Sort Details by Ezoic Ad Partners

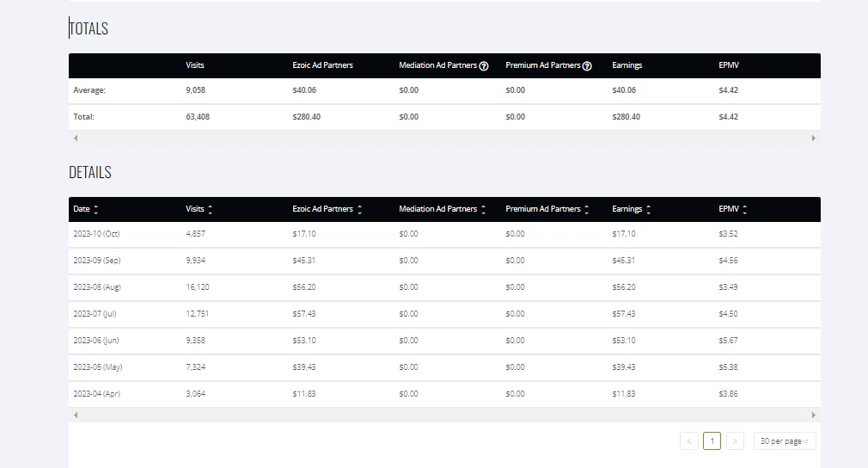(x=359, y=209)
